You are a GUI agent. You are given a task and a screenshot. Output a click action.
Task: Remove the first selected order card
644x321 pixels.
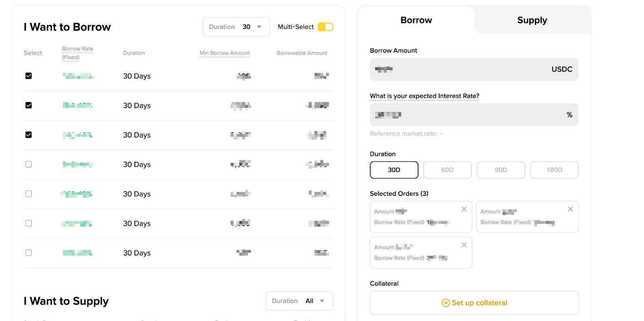[x=464, y=209]
